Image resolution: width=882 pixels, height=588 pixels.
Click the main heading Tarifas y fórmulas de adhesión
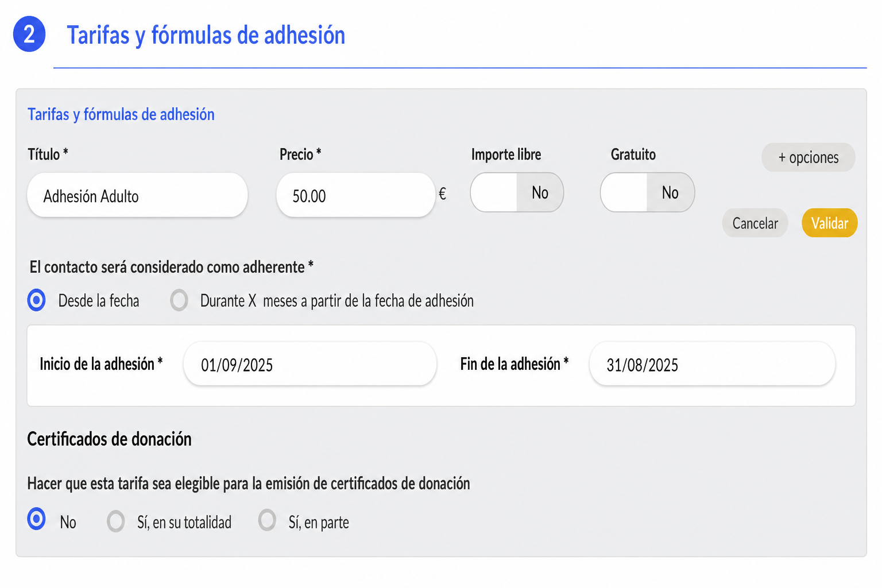[x=206, y=36]
